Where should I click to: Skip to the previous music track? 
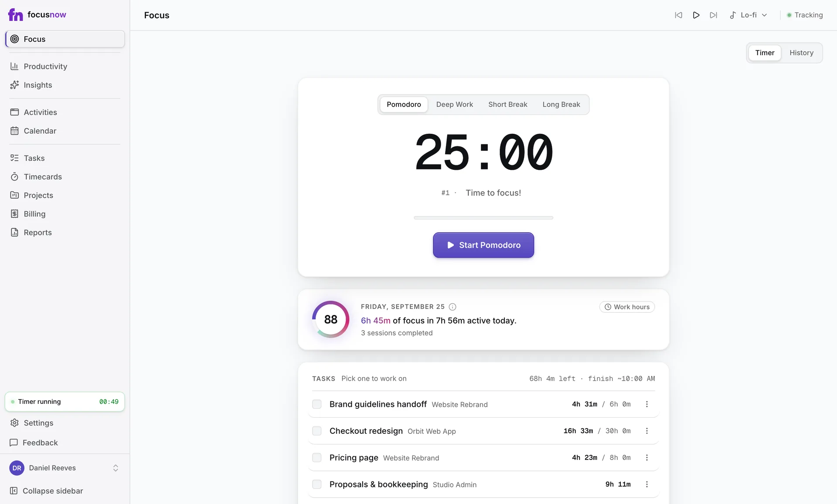pyautogui.click(x=678, y=15)
